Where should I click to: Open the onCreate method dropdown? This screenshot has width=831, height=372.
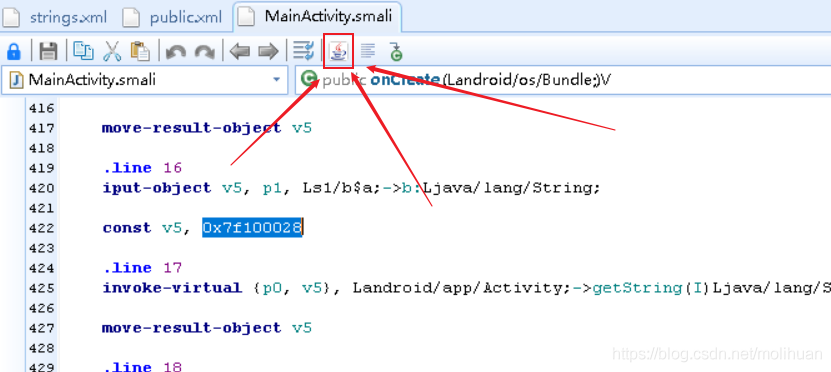[563, 80]
